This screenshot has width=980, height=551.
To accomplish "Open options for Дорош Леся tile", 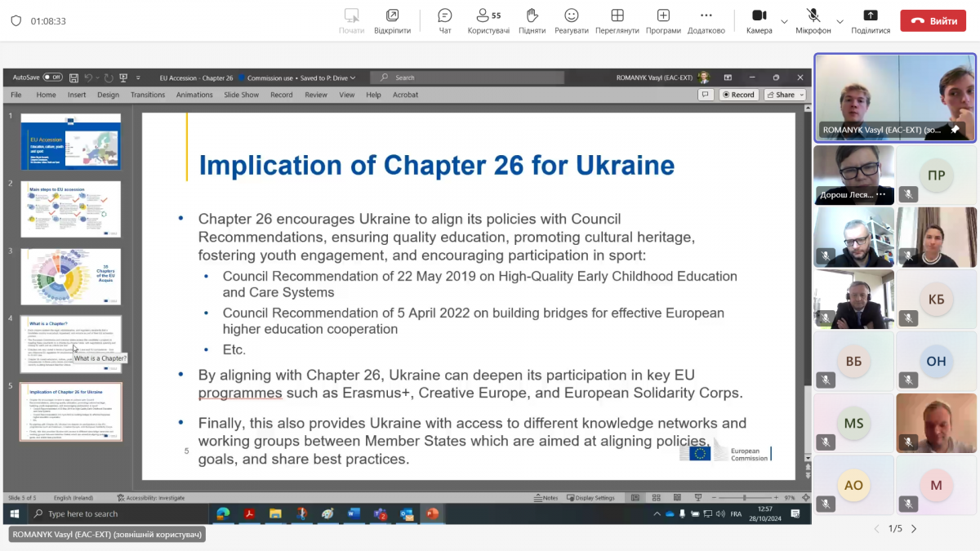I will (x=881, y=195).
